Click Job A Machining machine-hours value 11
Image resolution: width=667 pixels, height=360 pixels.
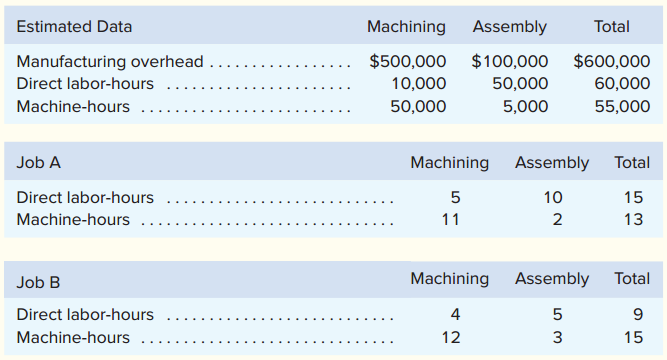tap(450, 220)
